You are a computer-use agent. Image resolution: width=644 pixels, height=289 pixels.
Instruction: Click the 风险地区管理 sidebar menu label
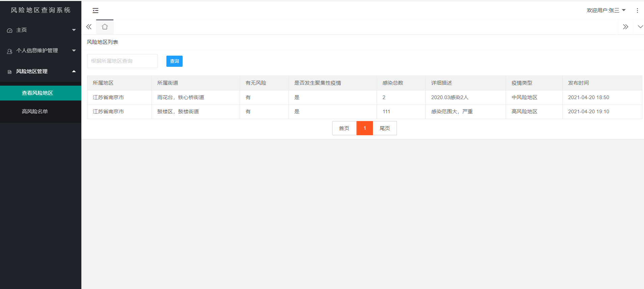click(x=32, y=71)
